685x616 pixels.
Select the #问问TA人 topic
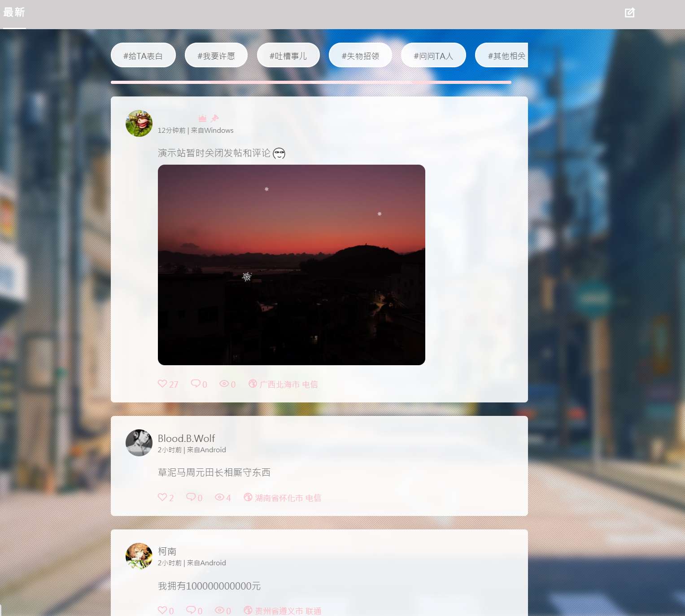point(433,56)
